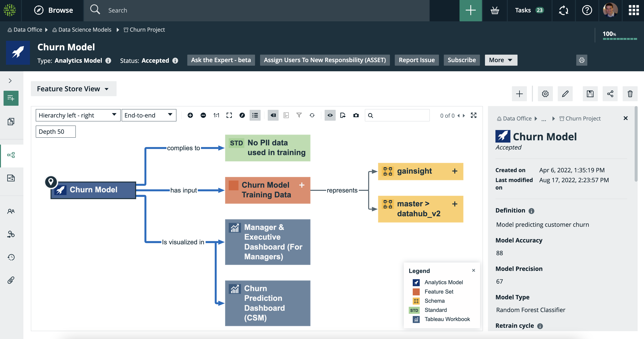Open the help question mark icon

click(587, 10)
